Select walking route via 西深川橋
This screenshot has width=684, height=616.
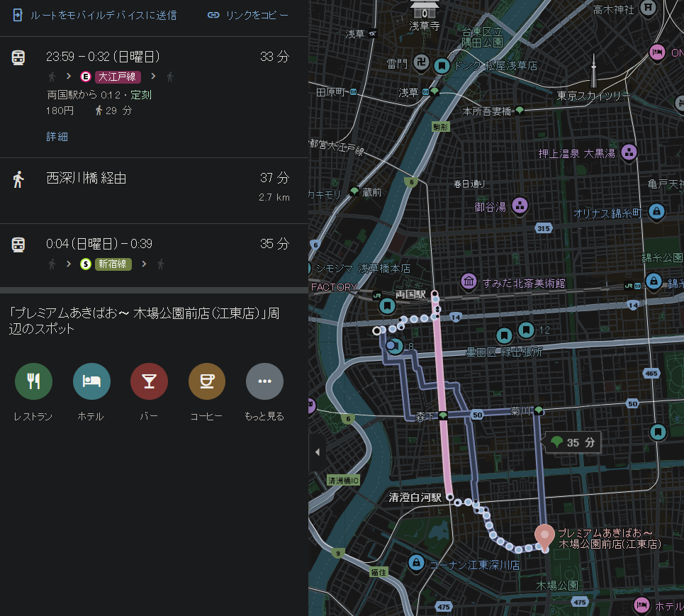154,187
